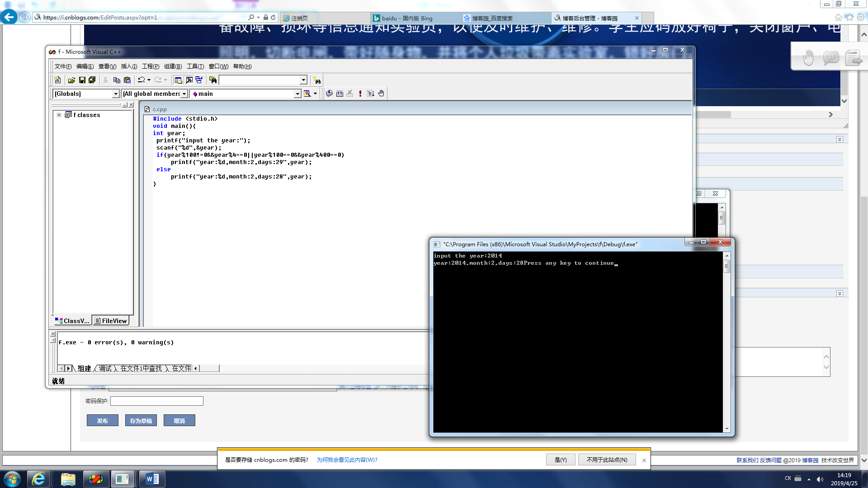
Task: Click the Save All icon
Action: tap(92, 80)
